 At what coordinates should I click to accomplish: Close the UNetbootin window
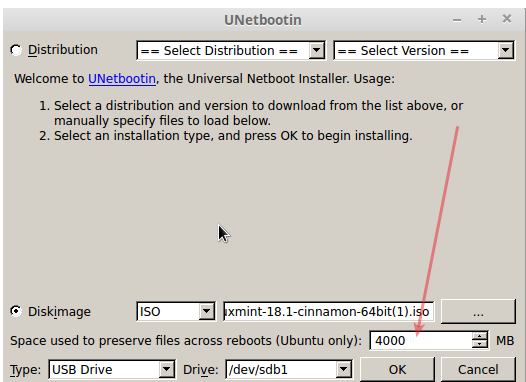pyautogui.click(x=507, y=19)
